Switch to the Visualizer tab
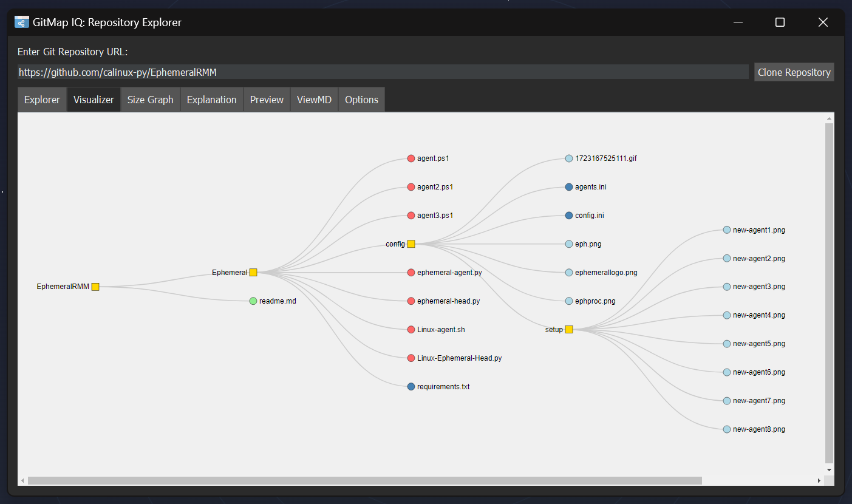This screenshot has width=852, height=504. coord(94,100)
